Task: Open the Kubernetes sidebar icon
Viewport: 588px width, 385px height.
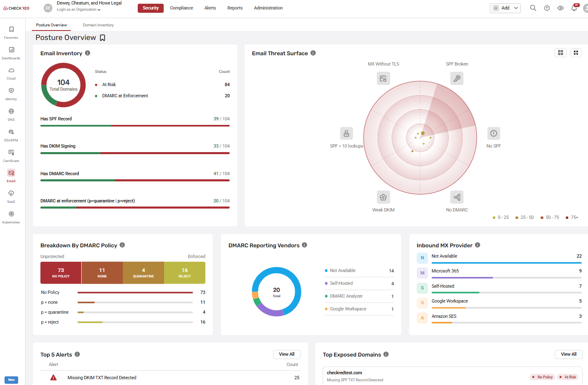Action: coord(11,217)
